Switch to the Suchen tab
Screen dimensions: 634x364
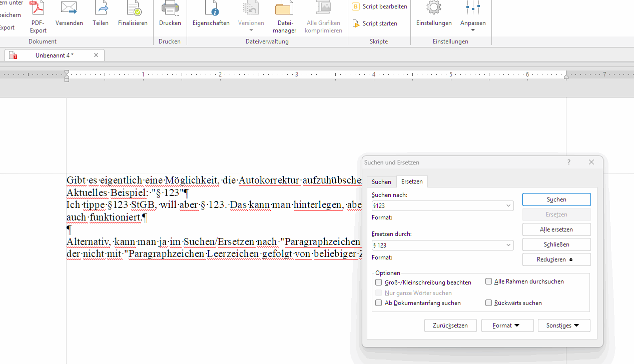pos(381,182)
